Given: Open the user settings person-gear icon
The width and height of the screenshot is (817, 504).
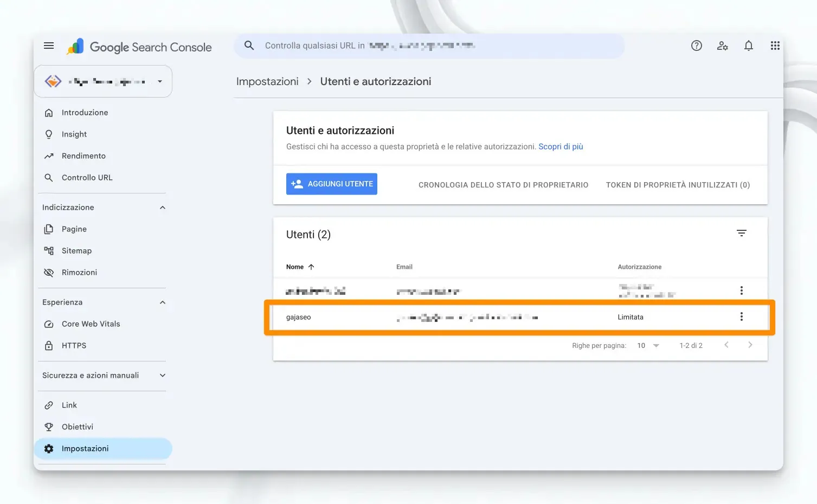Looking at the screenshot, I should tap(722, 46).
